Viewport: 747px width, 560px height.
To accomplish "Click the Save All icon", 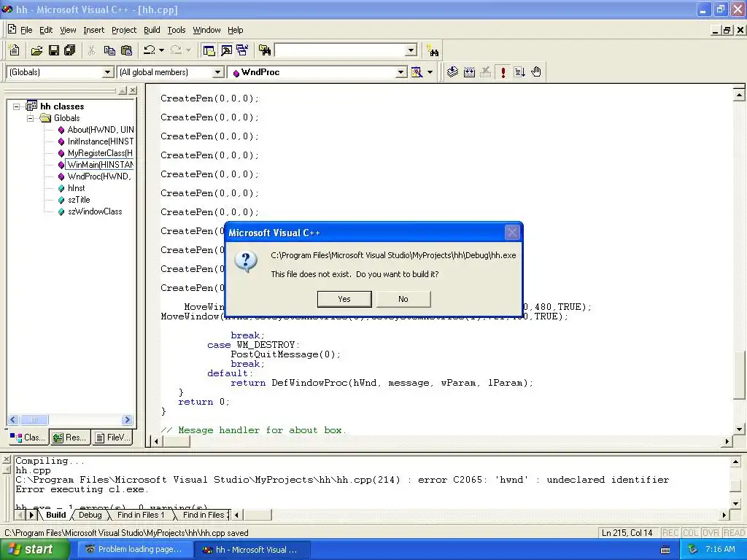I will click(69, 50).
